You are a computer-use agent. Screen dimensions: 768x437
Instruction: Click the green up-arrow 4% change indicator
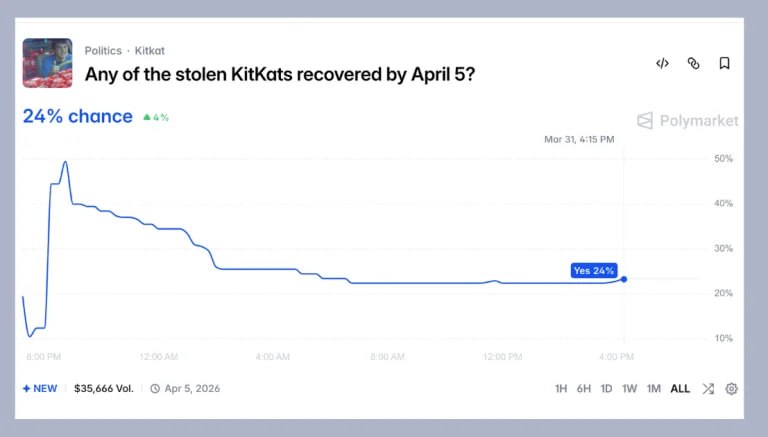point(155,117)
